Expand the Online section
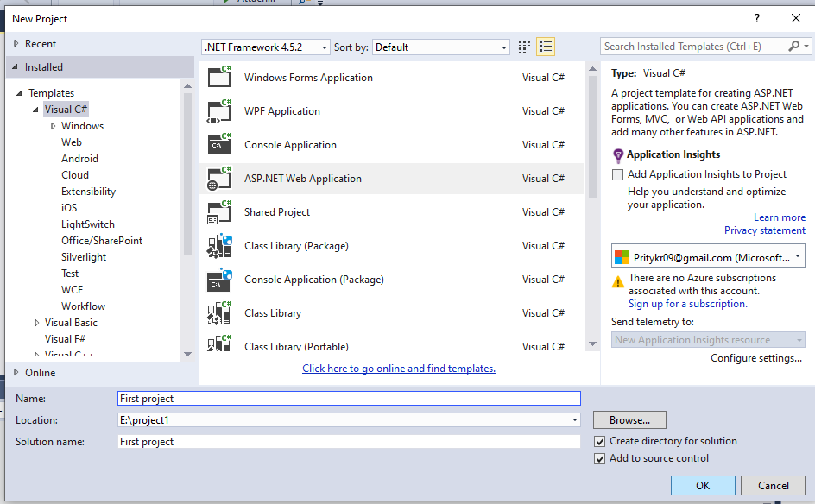Screen dimensions: 815x504 [x=16, y=372]
